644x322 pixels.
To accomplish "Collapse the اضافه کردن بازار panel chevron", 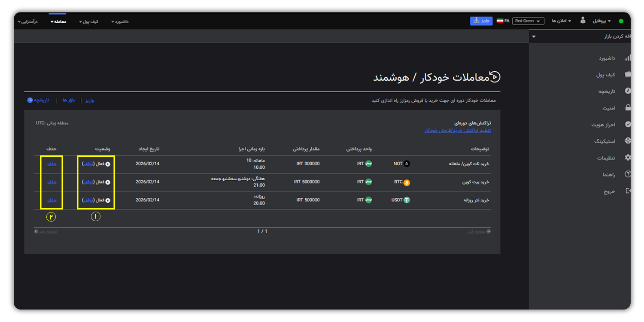I will [534, 36].
